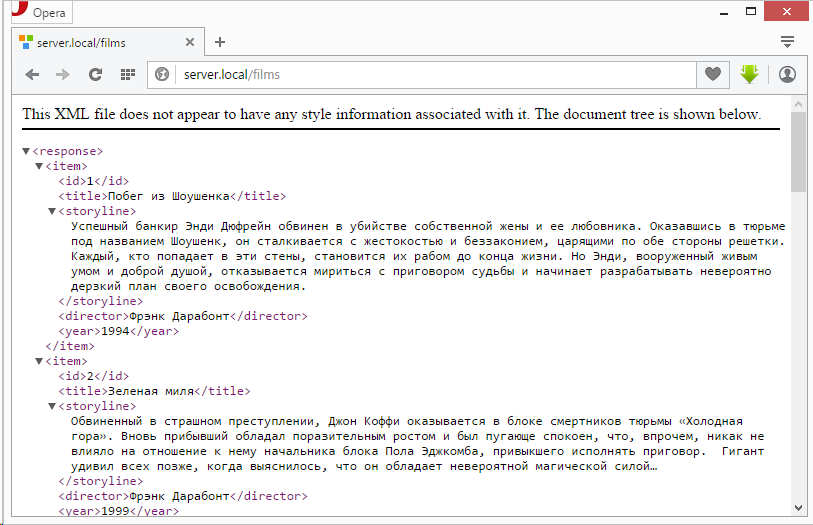The width and height of the screenshot is (813, 525).
Task: Click the closing /item tag
Action: click(x=70, y=346)
